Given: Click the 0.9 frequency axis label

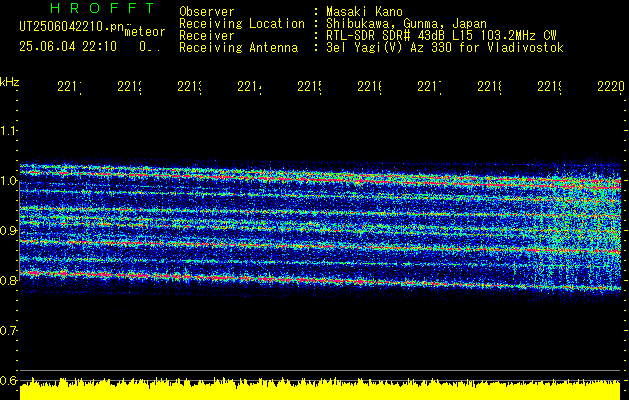Looking at the screenshot, I should click(8, 231).
